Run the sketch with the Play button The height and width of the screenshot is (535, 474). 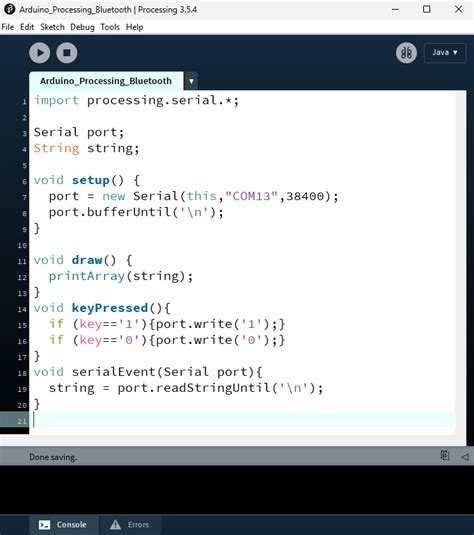40,53
